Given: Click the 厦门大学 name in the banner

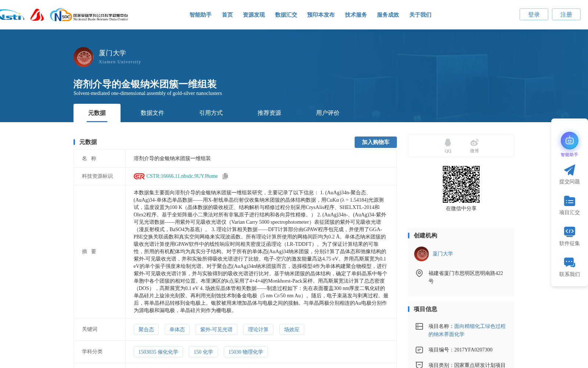Looking at the screenshot, I should (x=112, y=53).
